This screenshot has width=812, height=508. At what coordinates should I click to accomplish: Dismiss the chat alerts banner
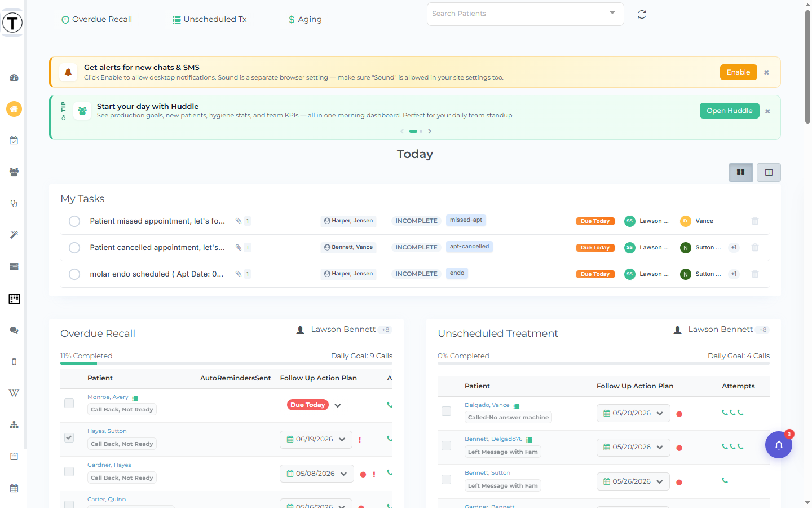[x=766, y=72]
